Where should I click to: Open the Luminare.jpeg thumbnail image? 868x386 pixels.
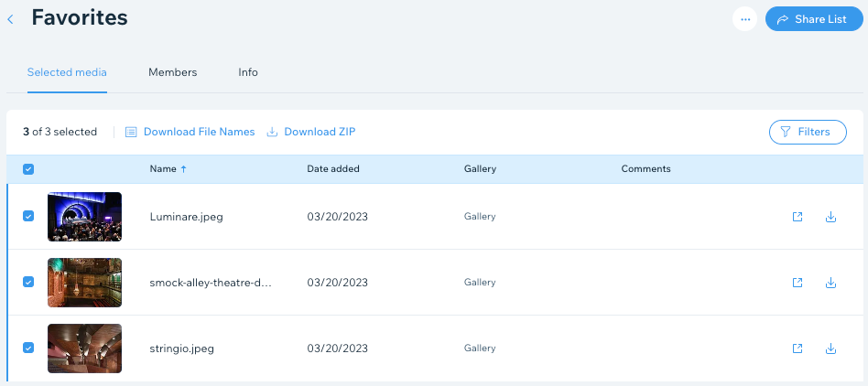pyautogui.click(x=85, y=217)
